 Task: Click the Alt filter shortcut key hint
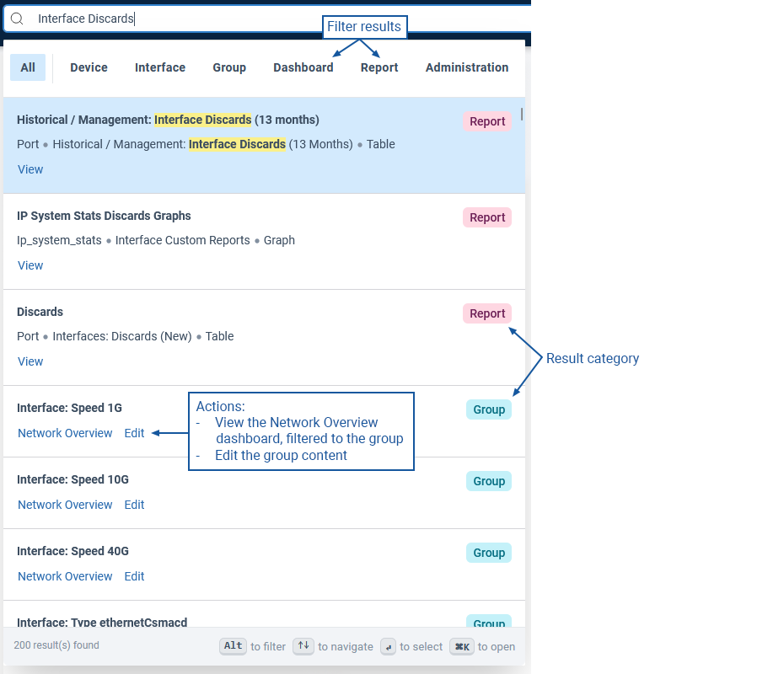(234, 646)
